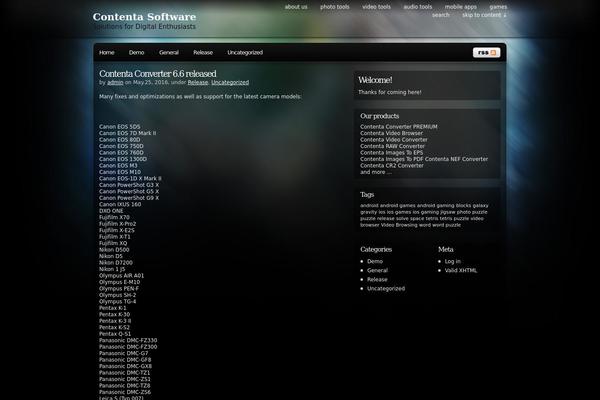This screenshot has width=600, height=400.
Task: Open the General navigation item
Action: [169, 52]
